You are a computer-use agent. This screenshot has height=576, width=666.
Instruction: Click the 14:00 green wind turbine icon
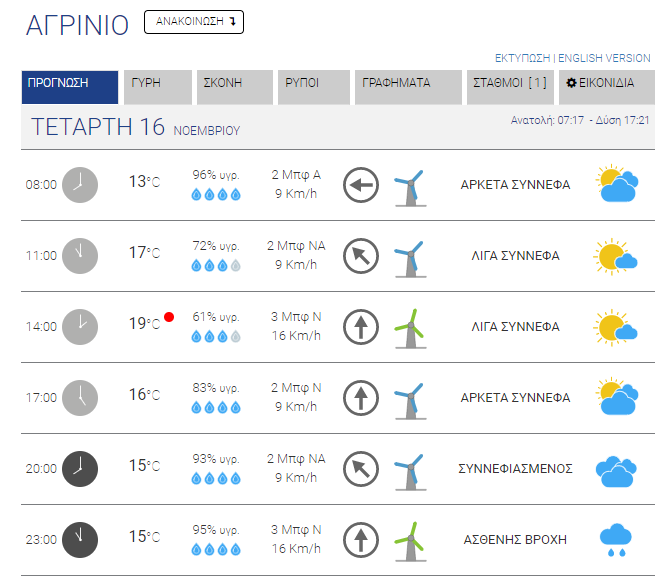pos(410,328)
